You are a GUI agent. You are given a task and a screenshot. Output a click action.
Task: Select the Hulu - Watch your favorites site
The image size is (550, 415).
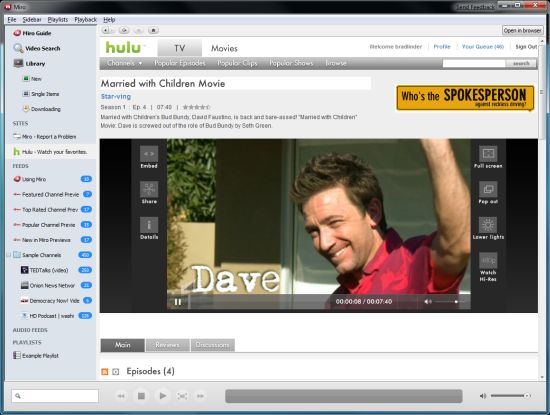click(50, 152)
